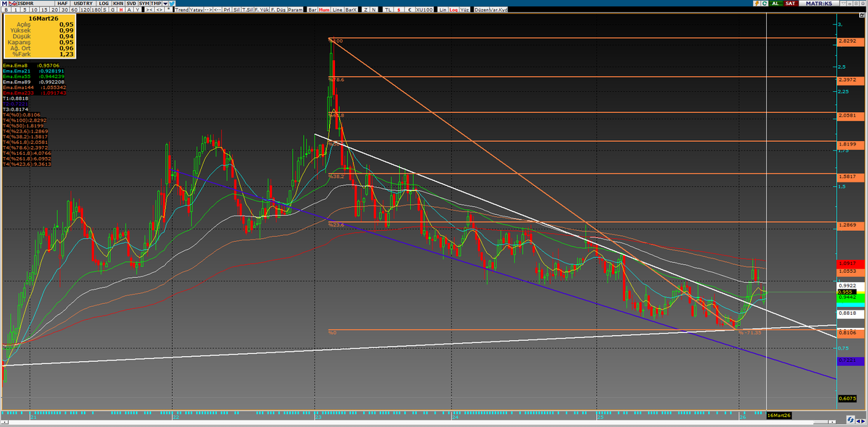
Task: Select the G daily period button
Action: pos(113,10)
